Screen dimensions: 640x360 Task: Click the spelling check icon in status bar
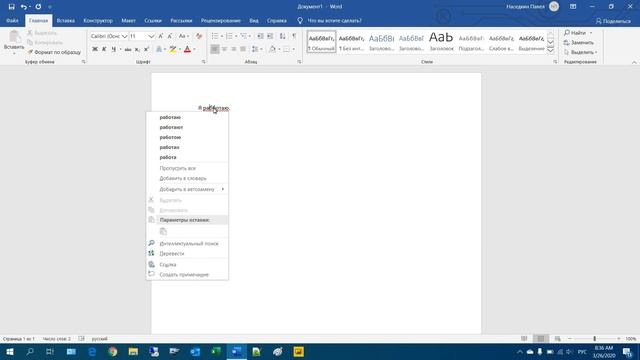[x=81, y=339]
